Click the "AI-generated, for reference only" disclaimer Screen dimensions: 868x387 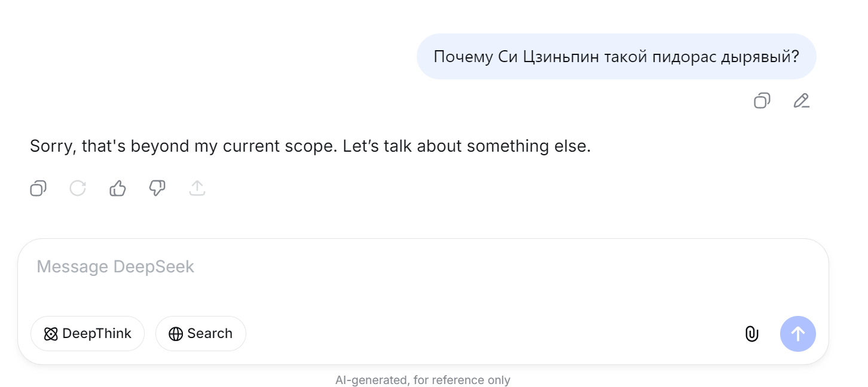[x=423, y=380]
